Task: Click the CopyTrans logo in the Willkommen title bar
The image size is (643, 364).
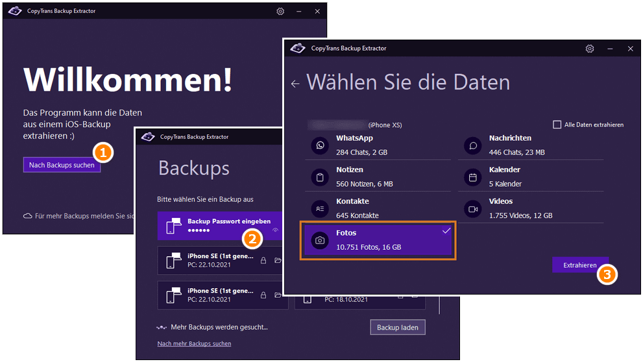Action: [15, 11]
